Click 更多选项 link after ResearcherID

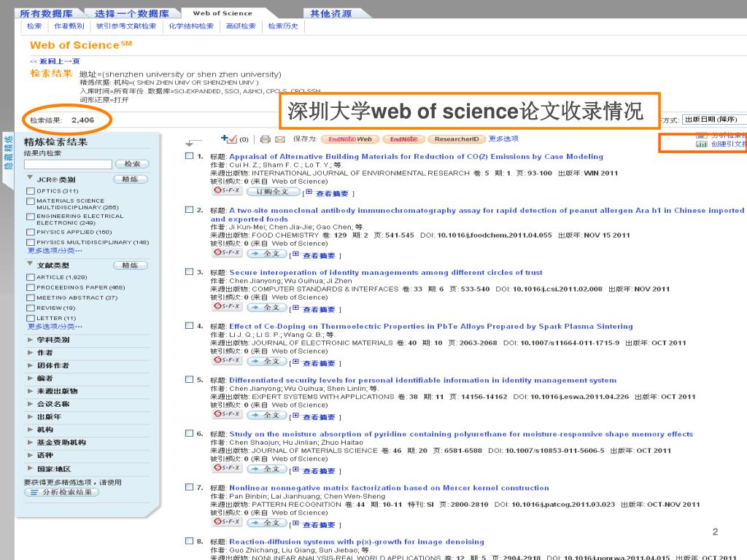tap(503, 139)
